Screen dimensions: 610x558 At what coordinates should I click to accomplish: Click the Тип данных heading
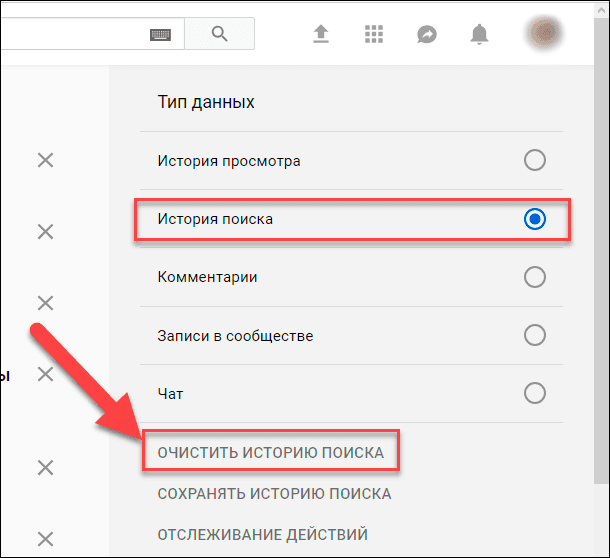pyautogui.click(x=206, y=102)
